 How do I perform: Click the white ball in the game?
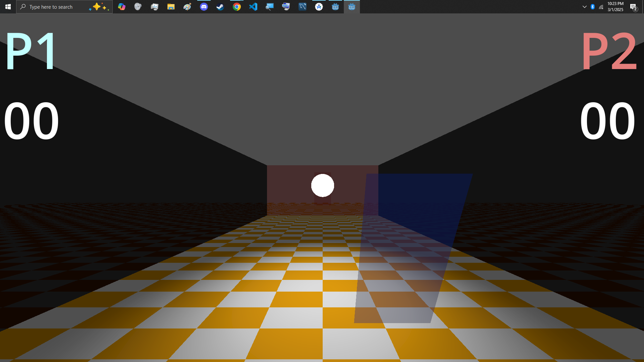pos(323,185)
